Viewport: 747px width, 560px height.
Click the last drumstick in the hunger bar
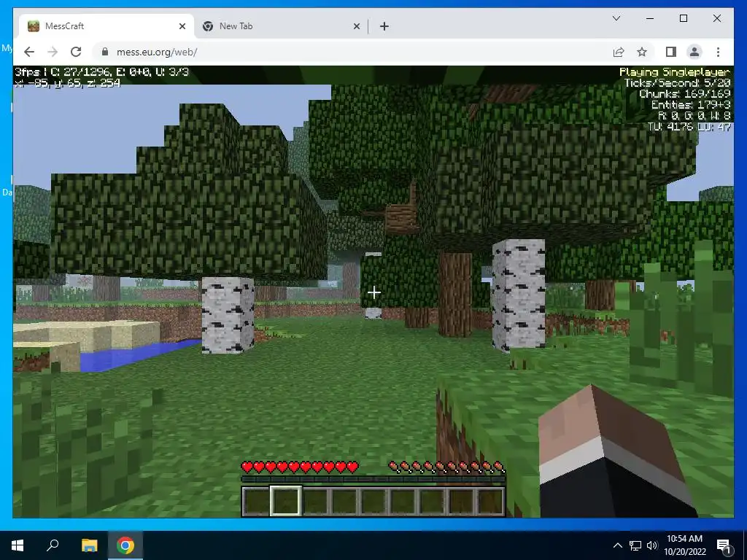pos(499,467)
